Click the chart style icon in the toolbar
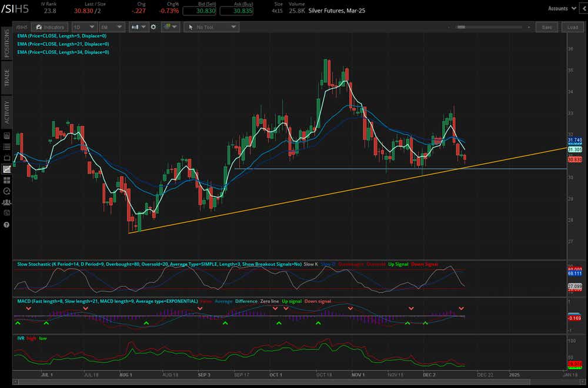 pos(136,26)
